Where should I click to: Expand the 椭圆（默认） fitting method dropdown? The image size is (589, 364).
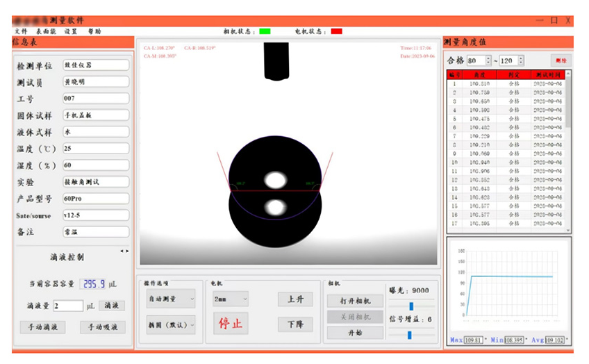170,324
